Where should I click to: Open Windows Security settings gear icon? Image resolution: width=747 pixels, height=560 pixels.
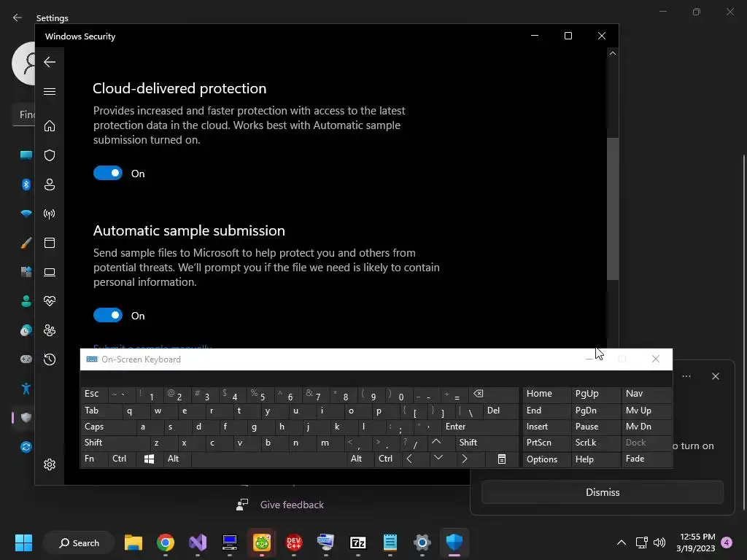(50, 464)
